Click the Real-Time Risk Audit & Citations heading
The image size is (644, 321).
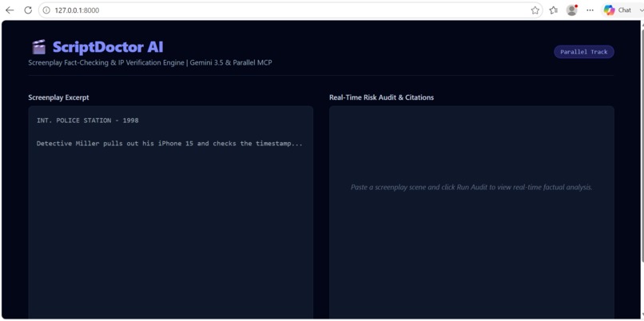(x=382, y=97)
